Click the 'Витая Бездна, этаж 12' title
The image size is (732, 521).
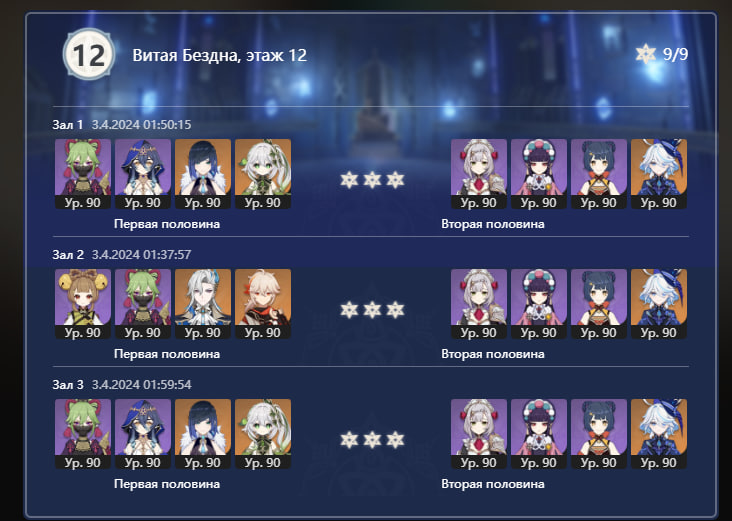point(219,55)
